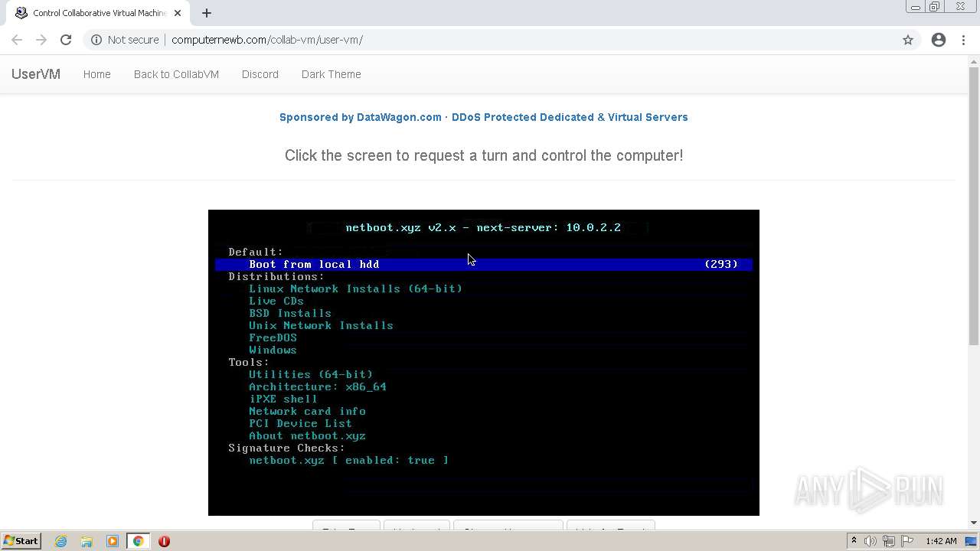Click the red Opera taskbar icon
Screen dimensions: 980x551
click(x=164, y=541)
